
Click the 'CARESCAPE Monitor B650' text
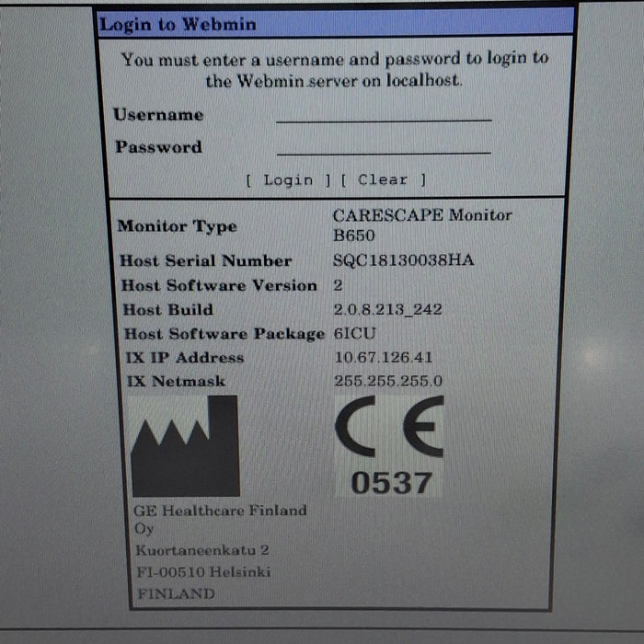[422, 225]
